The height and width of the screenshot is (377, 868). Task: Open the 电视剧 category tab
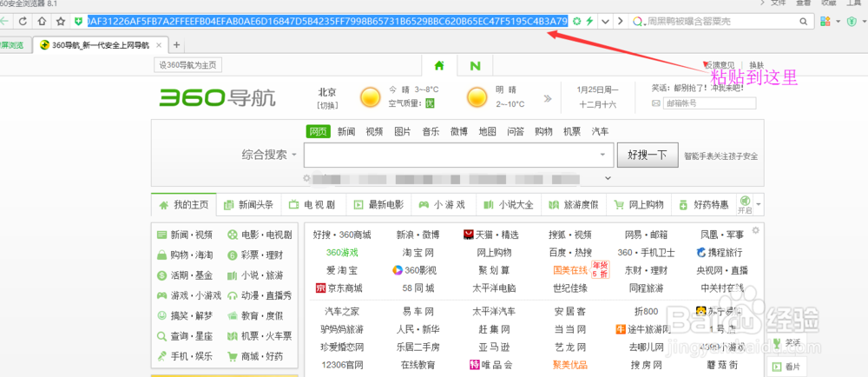(x=313, y=205)
